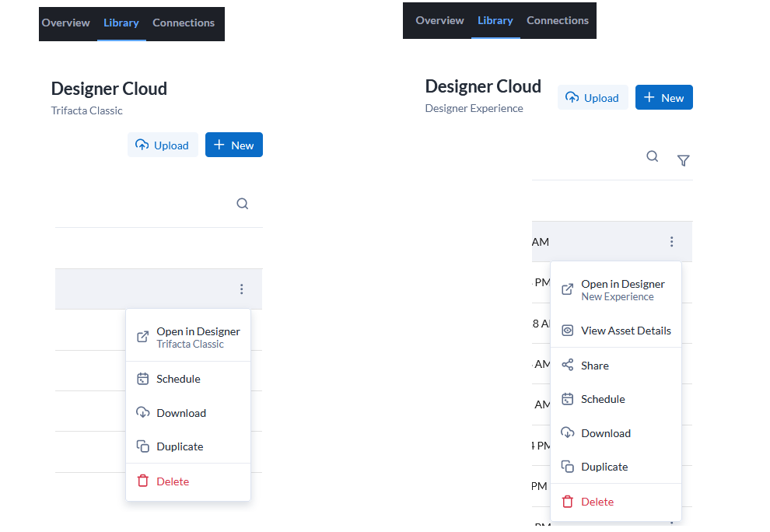
Task: Open the kebab menu on the highlighted AM row
Action: click(x=671, y=242)
